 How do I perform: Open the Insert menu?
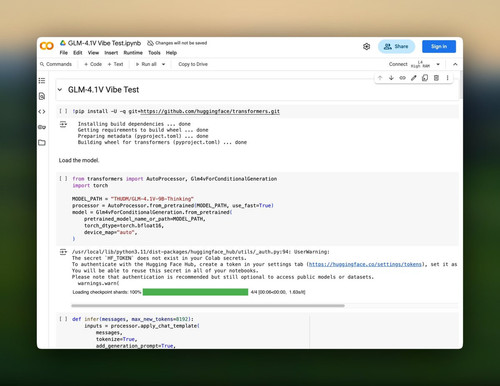[x=111, y=53]
